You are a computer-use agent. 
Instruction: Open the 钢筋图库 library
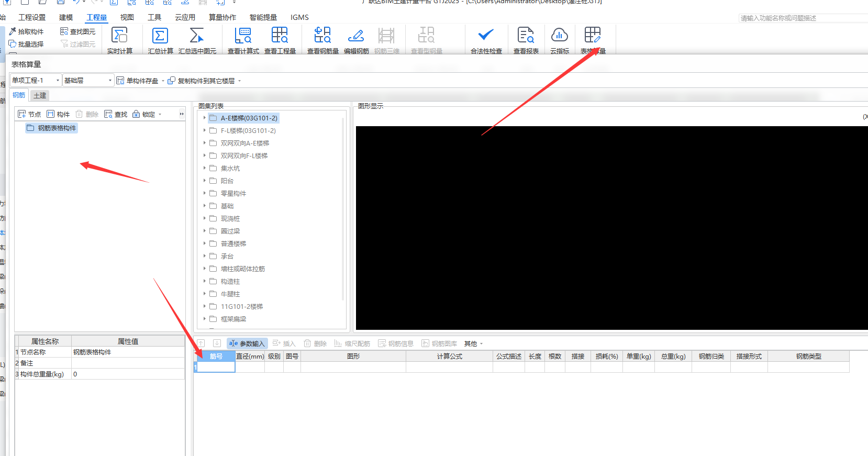click(x=439, y=343)
